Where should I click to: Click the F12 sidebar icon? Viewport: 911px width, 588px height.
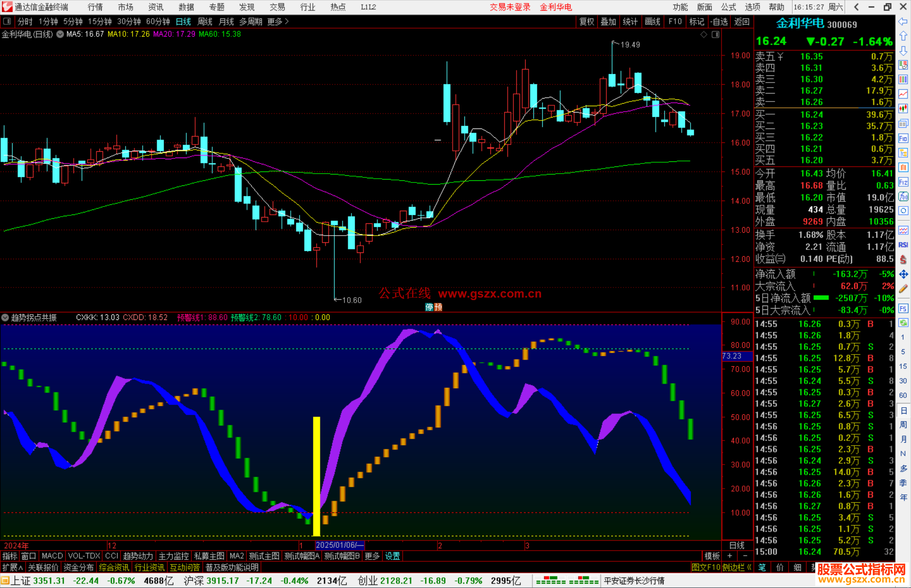pyautogui.click(x=903, y=182)
